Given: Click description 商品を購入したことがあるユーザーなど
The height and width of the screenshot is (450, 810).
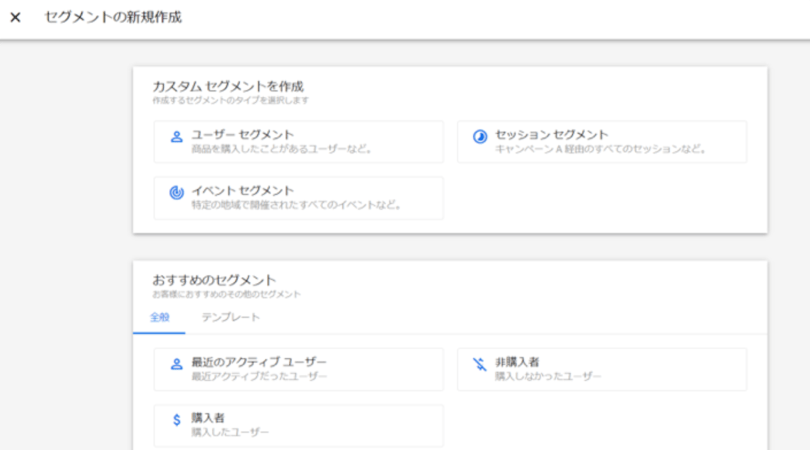Looking at the screenshot, I should 282,149.
